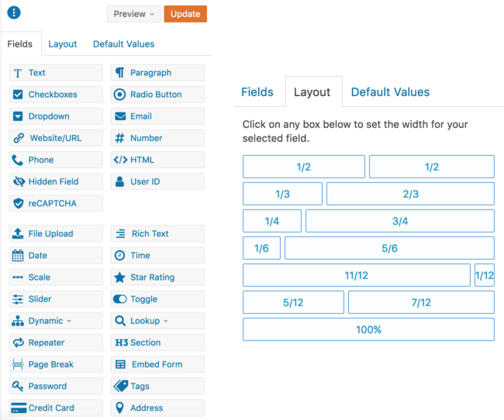Add a Checkboxes field
Image resolution: width=504 pixels, height=420 pixels.
[x=56, y=95]
